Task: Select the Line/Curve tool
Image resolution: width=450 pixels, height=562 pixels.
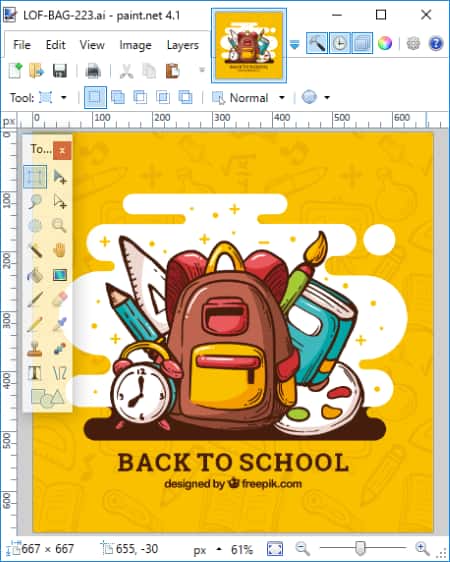Action: click(x=59, y=373)
